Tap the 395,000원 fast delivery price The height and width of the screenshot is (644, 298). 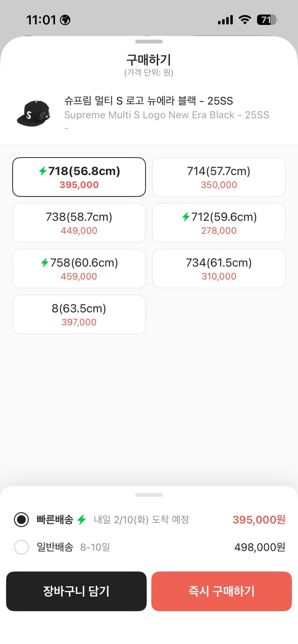point(259,520)
